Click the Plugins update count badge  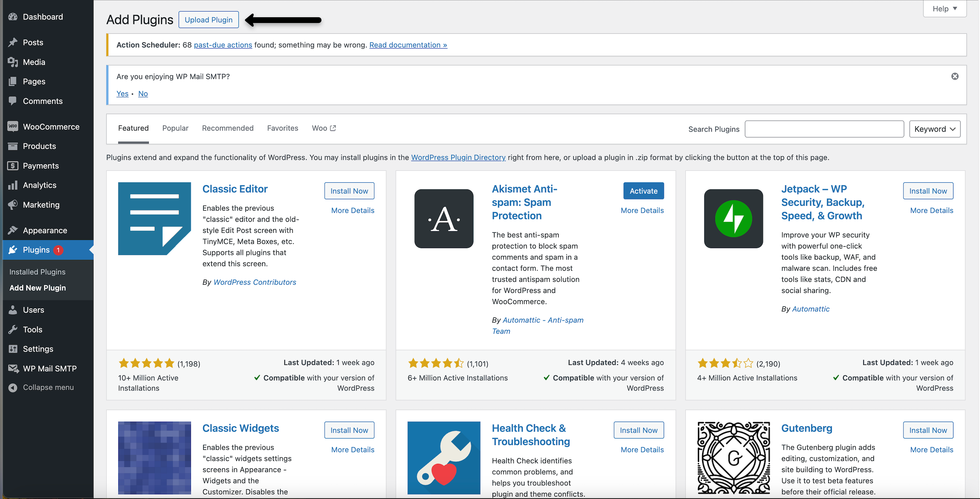tap(58, 250)
